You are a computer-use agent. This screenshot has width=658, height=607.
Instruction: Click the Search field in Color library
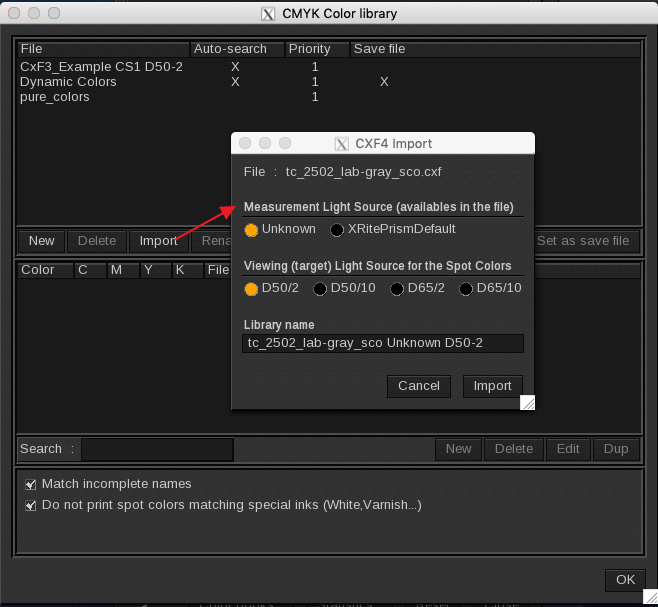(x=157, y=449)
